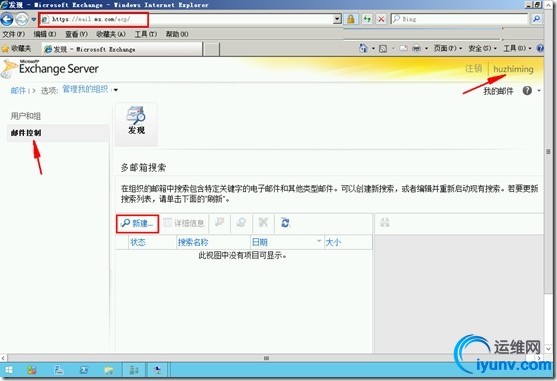The width and height of the screenshot is (557, 381).
Task: Click the Windows Start button
Action: tap(9, 370)
